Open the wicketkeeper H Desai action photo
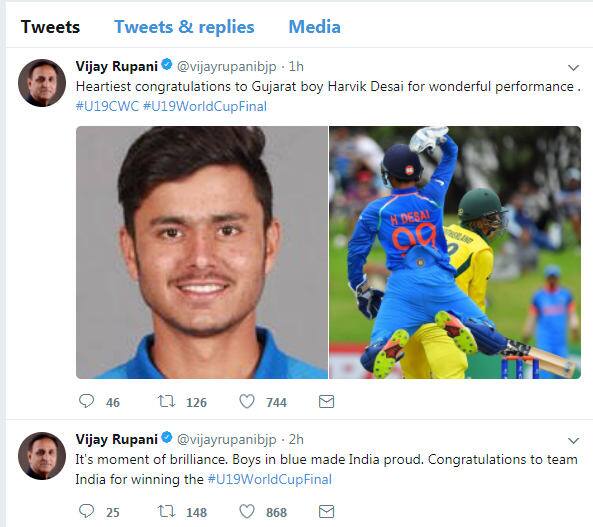593x527 pixels. click(x=455, y=252)
